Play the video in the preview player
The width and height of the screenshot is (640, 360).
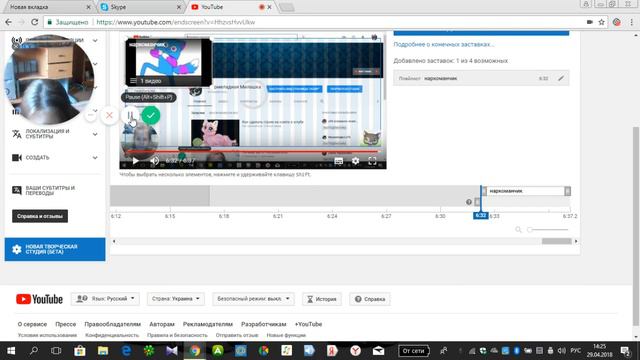pyautogui.click(x=135, y=161)
